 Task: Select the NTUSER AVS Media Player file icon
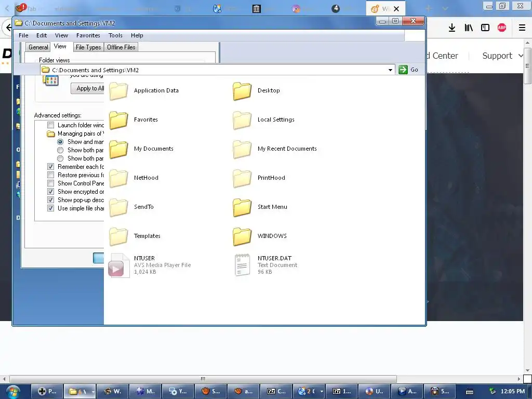coord(118,265)
